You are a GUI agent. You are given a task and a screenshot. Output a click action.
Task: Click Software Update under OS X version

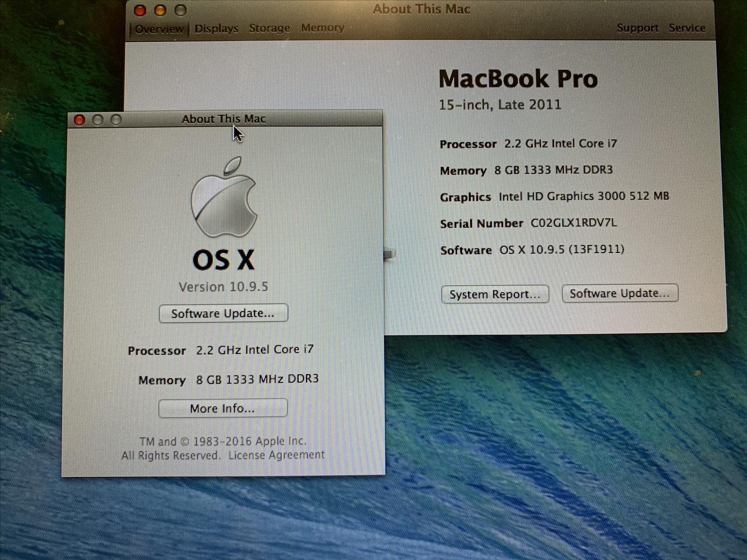[223, 313]
